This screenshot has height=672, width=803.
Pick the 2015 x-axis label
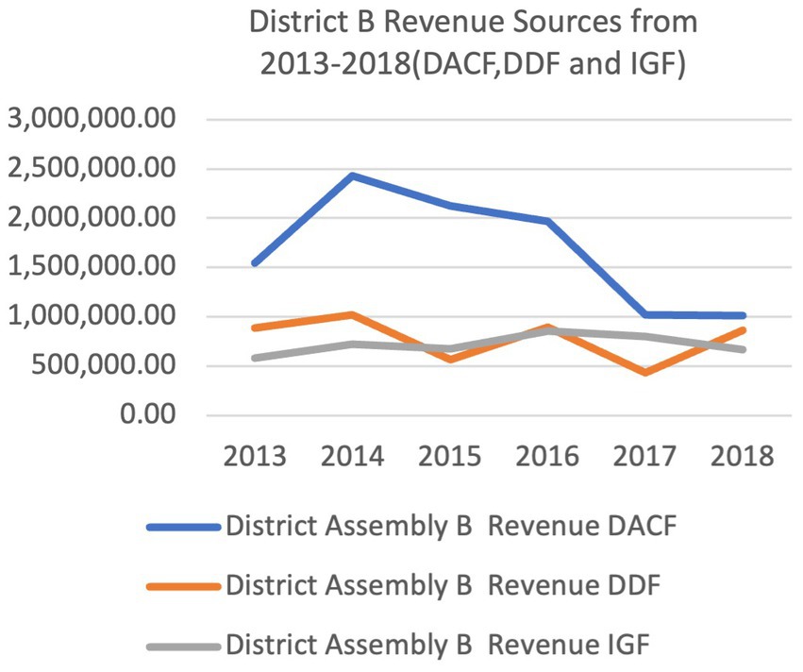click(450, 456)
